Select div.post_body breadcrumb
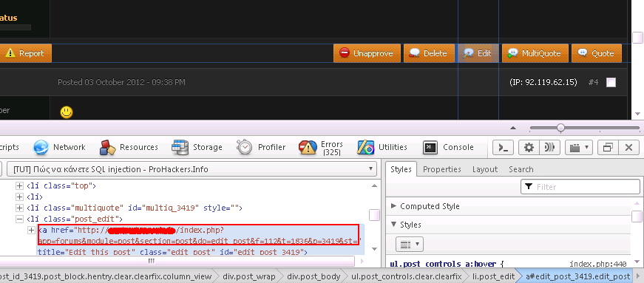Viewport: 644px width, 283px height. [313, 276]
